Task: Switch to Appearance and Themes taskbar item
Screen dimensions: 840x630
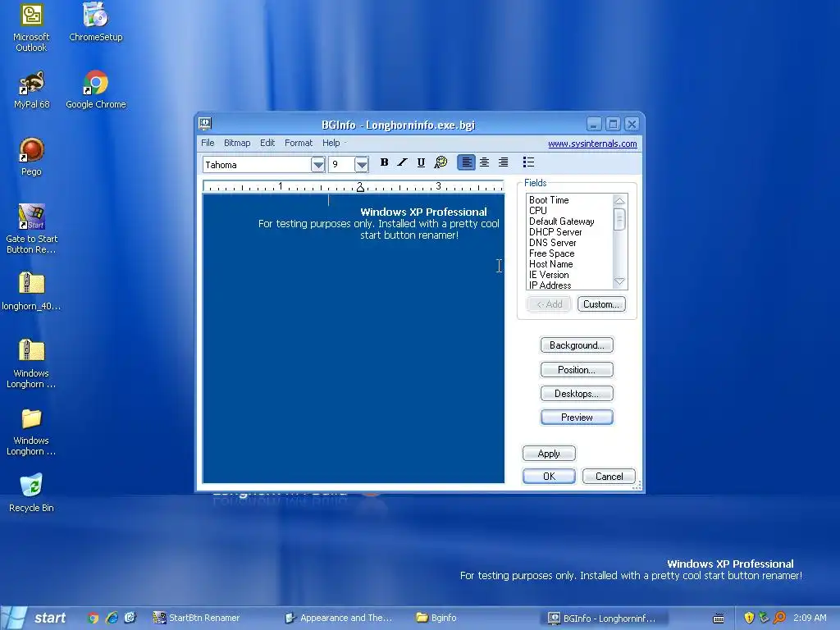Action: click(x=339, y=619)
